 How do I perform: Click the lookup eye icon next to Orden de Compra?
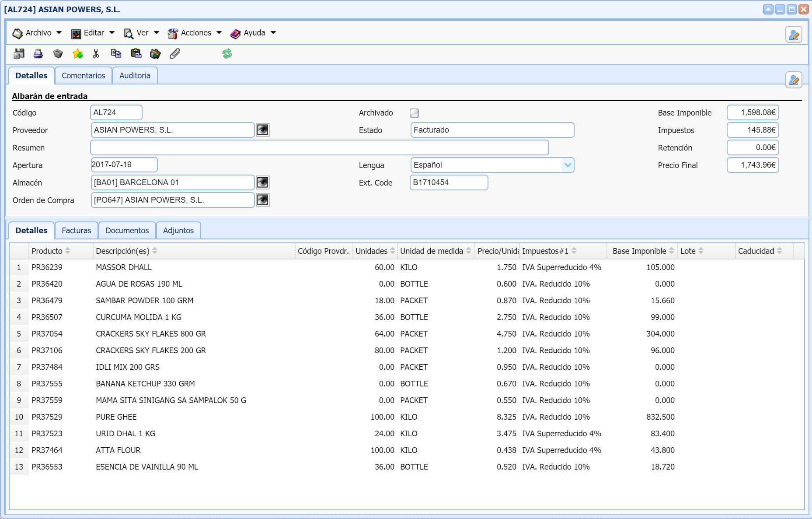tap(263, 200)
